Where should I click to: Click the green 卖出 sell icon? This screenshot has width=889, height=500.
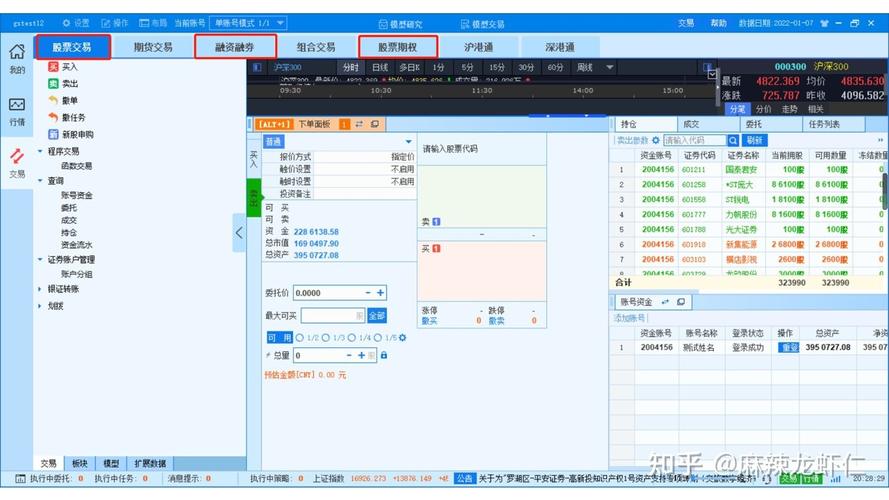point(53,83)
